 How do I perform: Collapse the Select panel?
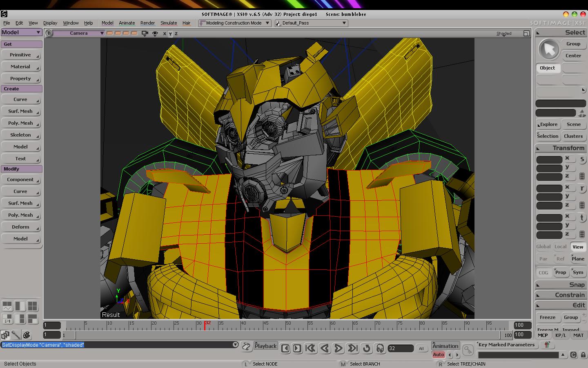(x=538, y=33)
